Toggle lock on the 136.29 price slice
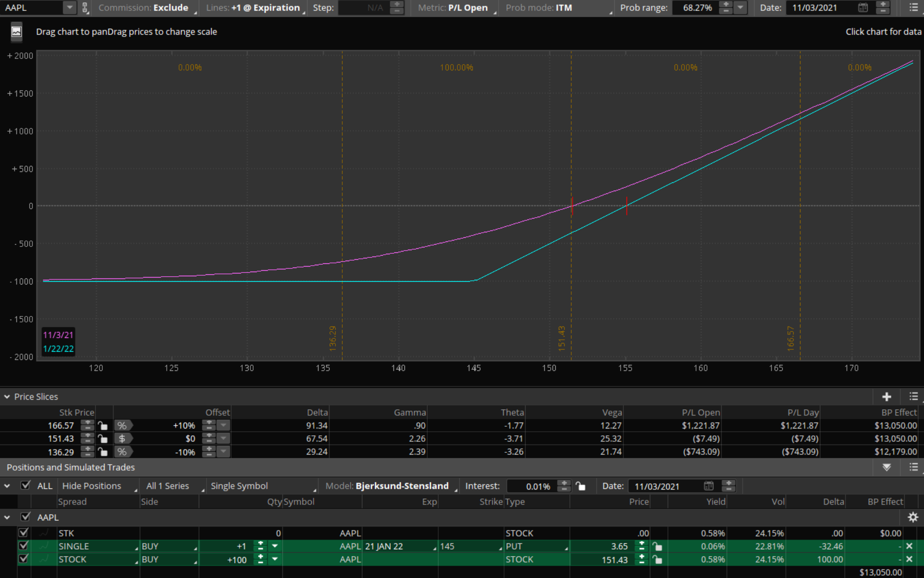Viewport: 924px width, 578px height. click(x=102, y=452)
